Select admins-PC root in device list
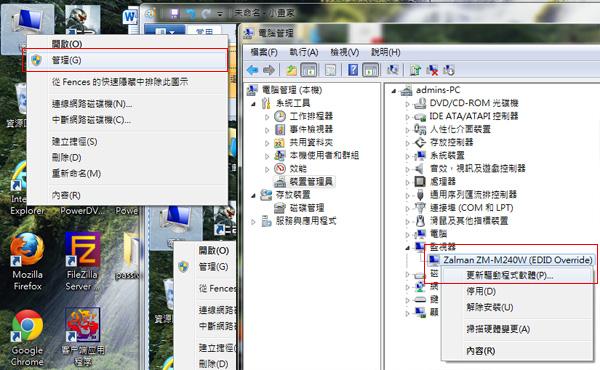The height and width of the screenshot is (370, 600). click(x=438, y=90)
